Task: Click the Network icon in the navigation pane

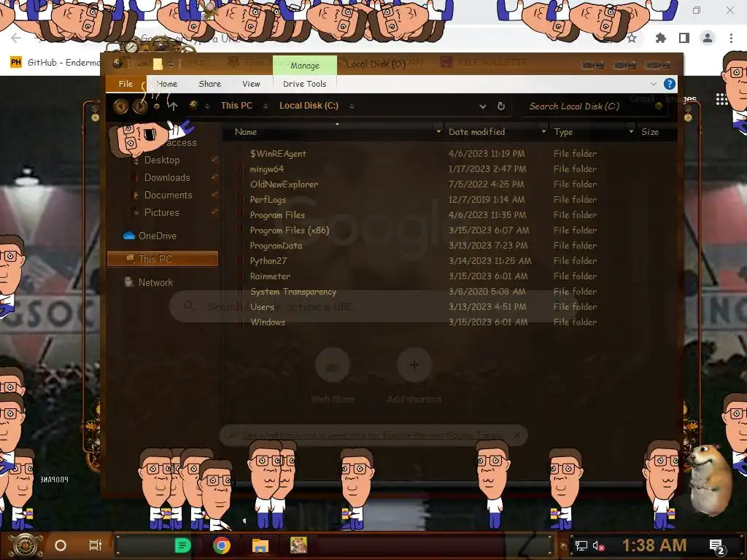Action: click(128, 282)
